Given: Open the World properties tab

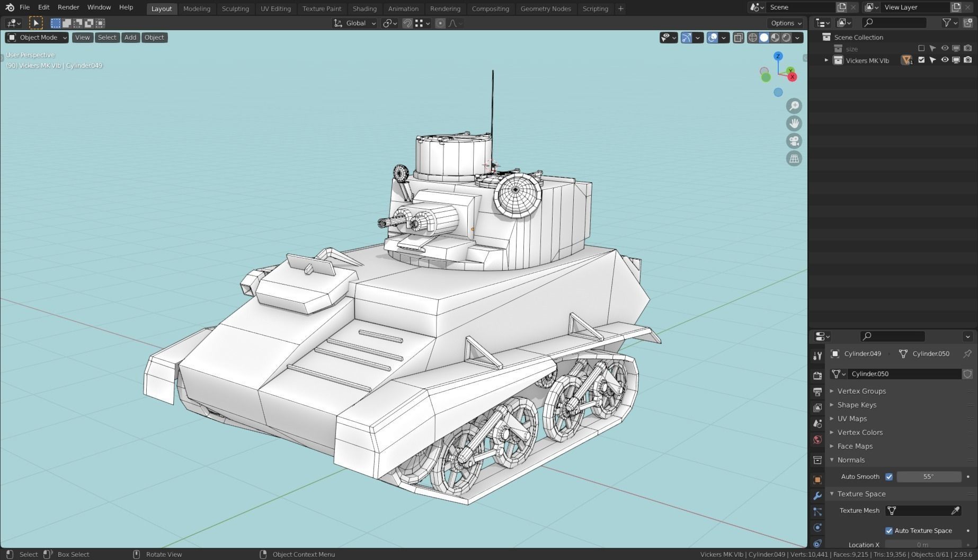Looking at the screenshot, I should click(817, 439).
